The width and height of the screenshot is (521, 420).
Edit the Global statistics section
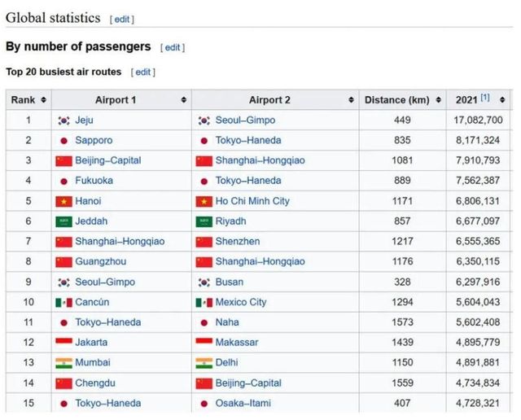(x=121, y=19)
